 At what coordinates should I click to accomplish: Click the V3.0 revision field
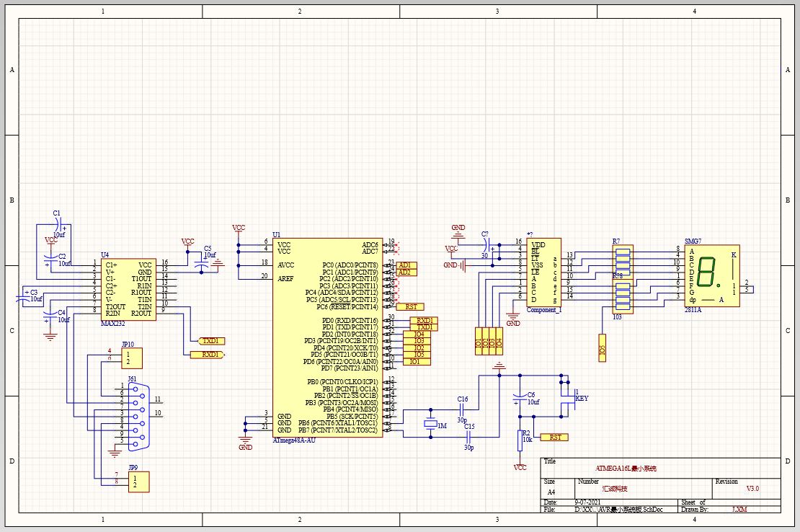click(752, 488)
